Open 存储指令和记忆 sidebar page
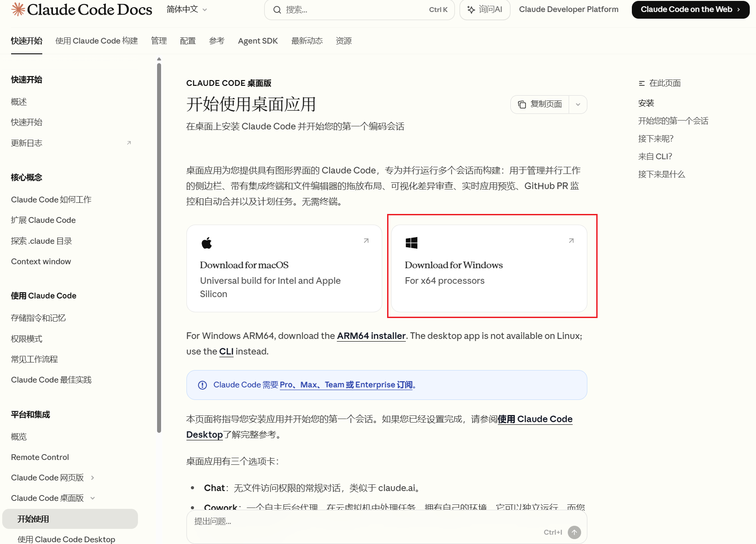756x544 pixels. point(38,318)
